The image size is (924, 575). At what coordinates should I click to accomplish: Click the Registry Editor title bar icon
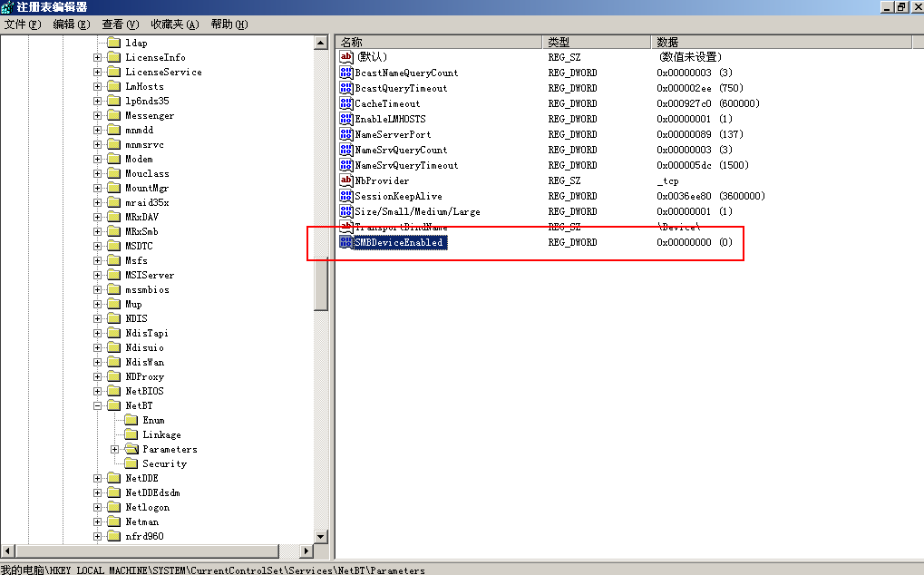coord(7,7)
